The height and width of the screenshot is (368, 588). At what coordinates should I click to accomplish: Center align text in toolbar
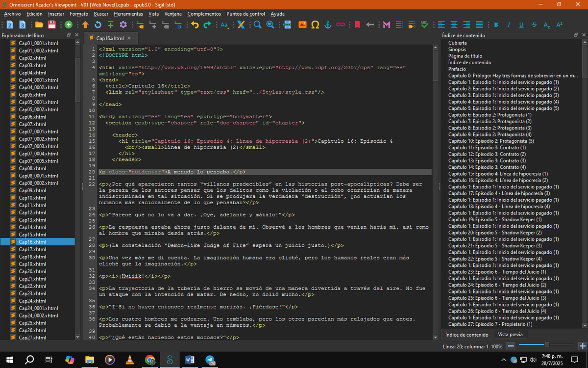pyautogui.click(x=454, y=25)
